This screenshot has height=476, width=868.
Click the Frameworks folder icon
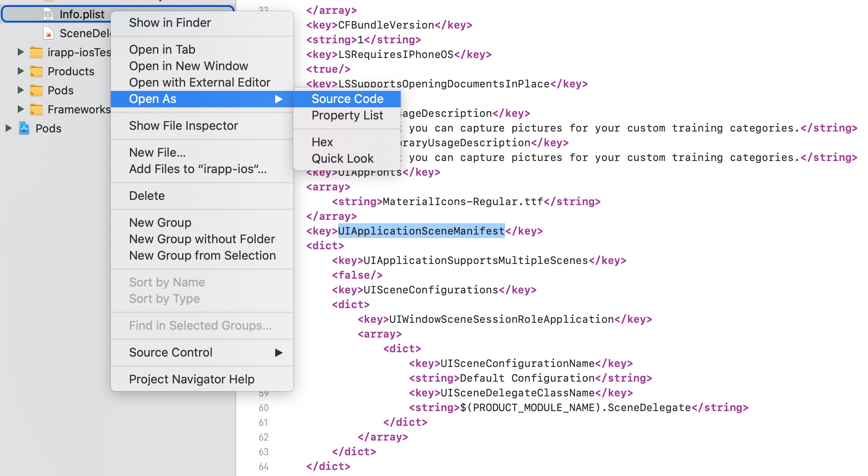(x=37, y=109)
